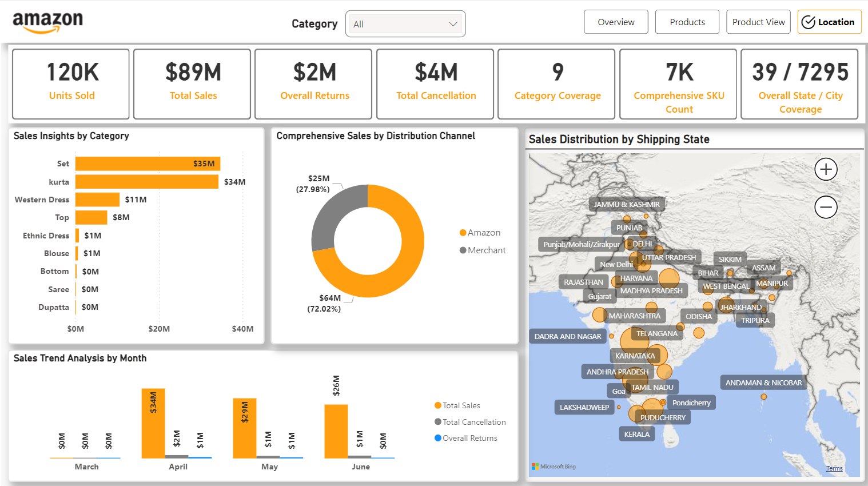Click the LAKSHADWEEP map label
This screenshot has width=868, height=486.
(x=584, y=407)
